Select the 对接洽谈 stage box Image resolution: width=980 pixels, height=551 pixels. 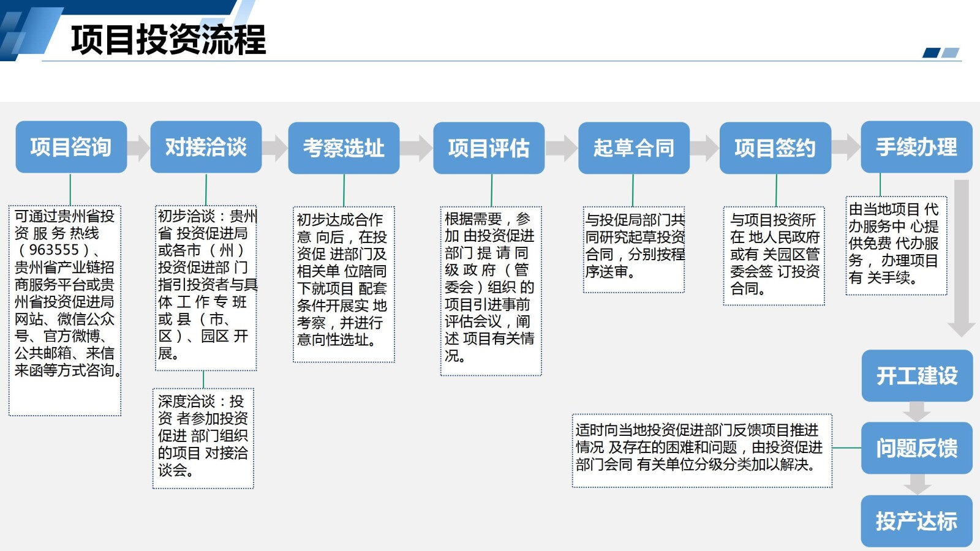(x=206, y=148)
